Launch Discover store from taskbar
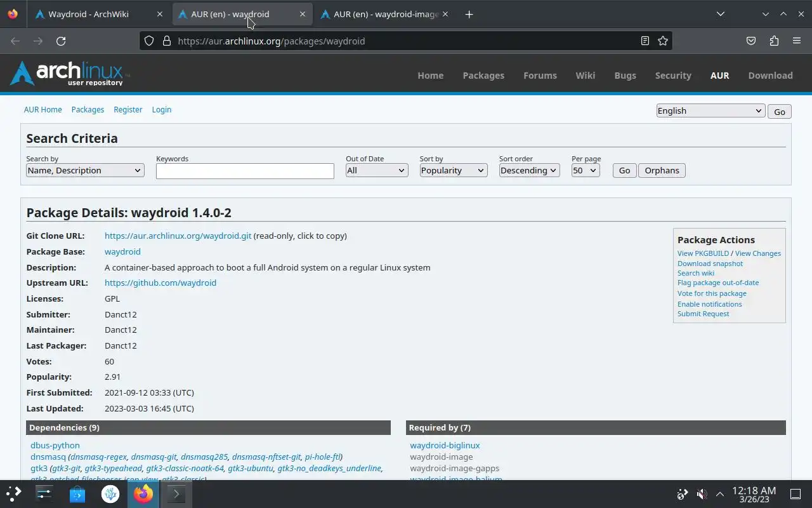Screen dimensions: 812x508 coord(77,493)
